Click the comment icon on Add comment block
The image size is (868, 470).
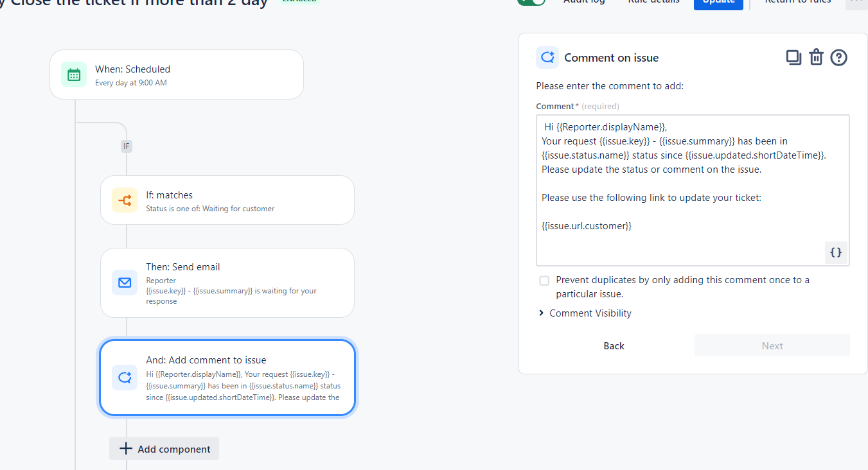[125, 378]
